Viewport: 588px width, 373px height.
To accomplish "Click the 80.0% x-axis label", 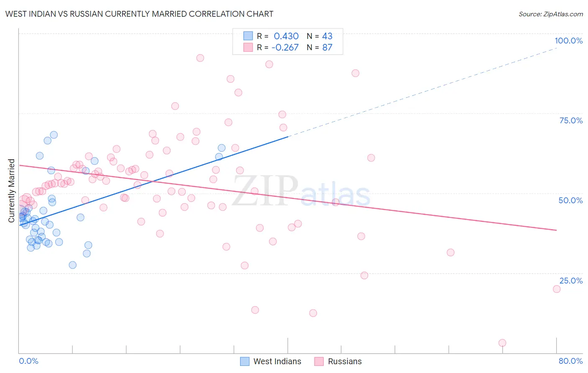I will tap(570, 361).
